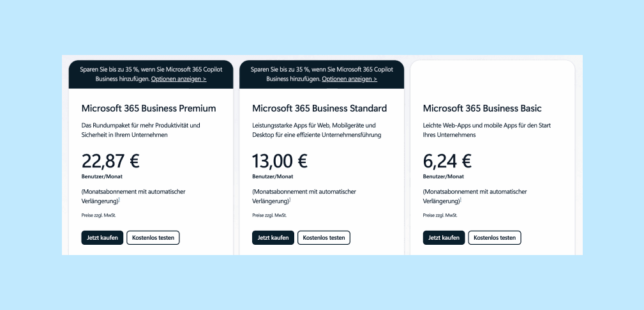Open Optionen anzeigen link in Premium banner
Image resolution: width=644 pixels, height=310 pixels.
[179, 79]
